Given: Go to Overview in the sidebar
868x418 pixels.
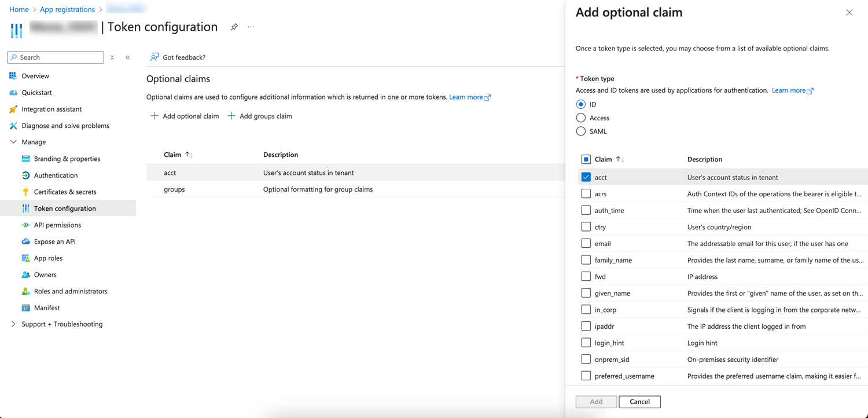Looking at the screenshot, I should tap(35, 76).
